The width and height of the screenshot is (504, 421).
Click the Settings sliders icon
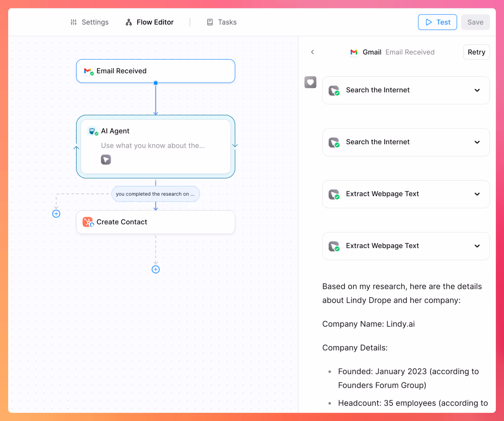[x=74, y=22]
